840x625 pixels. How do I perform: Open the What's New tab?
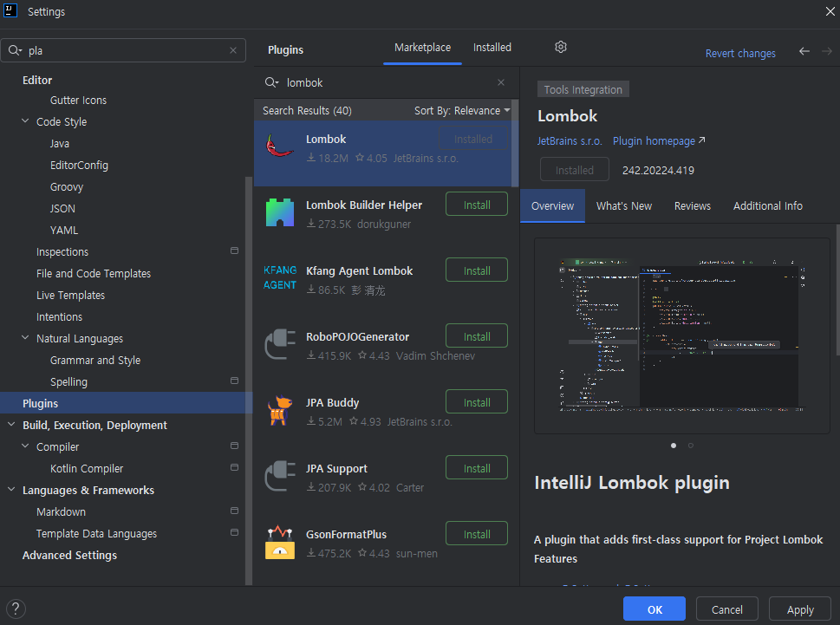[623, 206]
